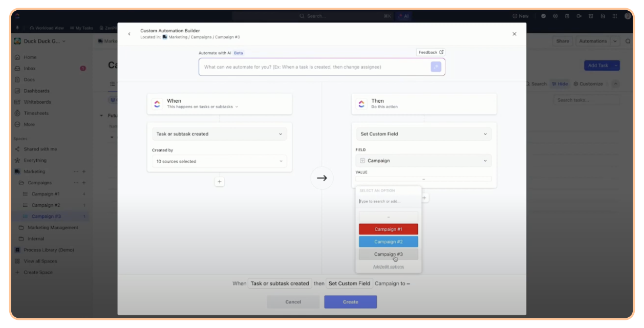Open the AI assistant in the top bar
The width and height of the screenshot is (644, 328).
[403, 16]
